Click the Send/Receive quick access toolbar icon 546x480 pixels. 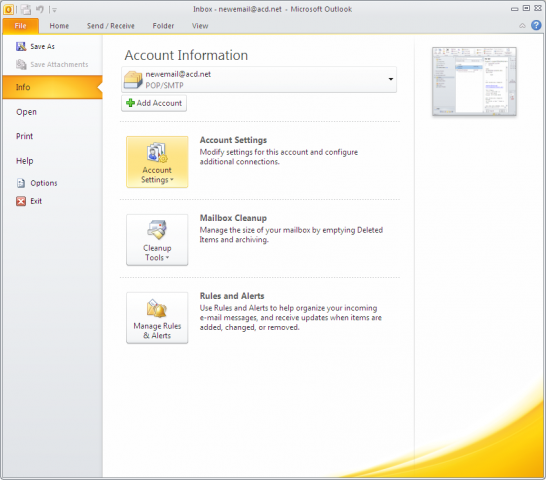25,10
